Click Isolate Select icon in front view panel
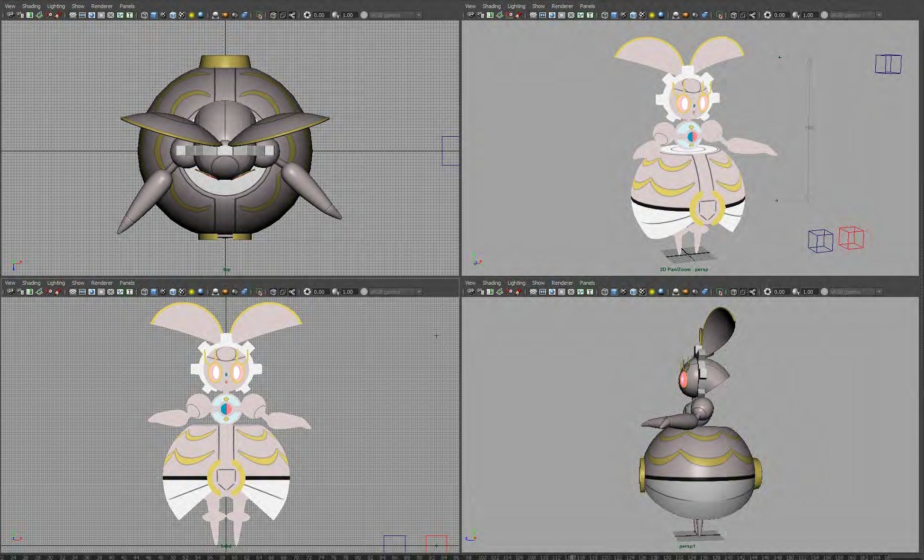This screenshot has width=924, height=560. (x=259, y=292)
